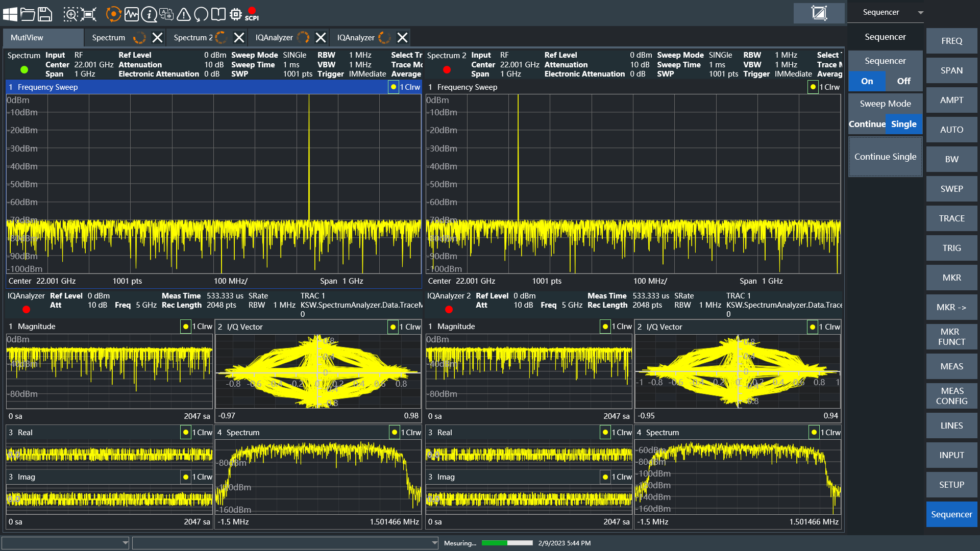Click the IQAnalyzer 2 Spectrum plot
980x551 pixels.
tap(738, 477)
